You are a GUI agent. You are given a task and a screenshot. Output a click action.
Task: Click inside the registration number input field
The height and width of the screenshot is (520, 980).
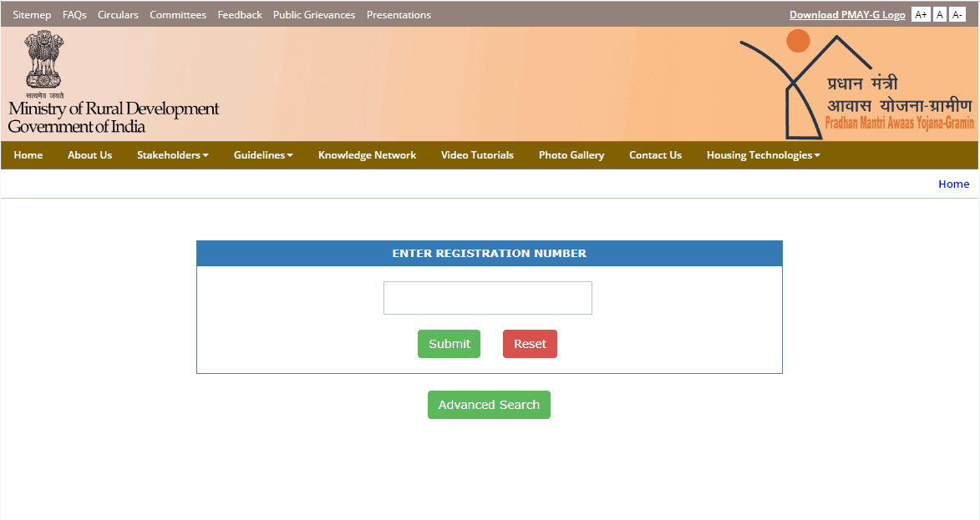(487, 297)
